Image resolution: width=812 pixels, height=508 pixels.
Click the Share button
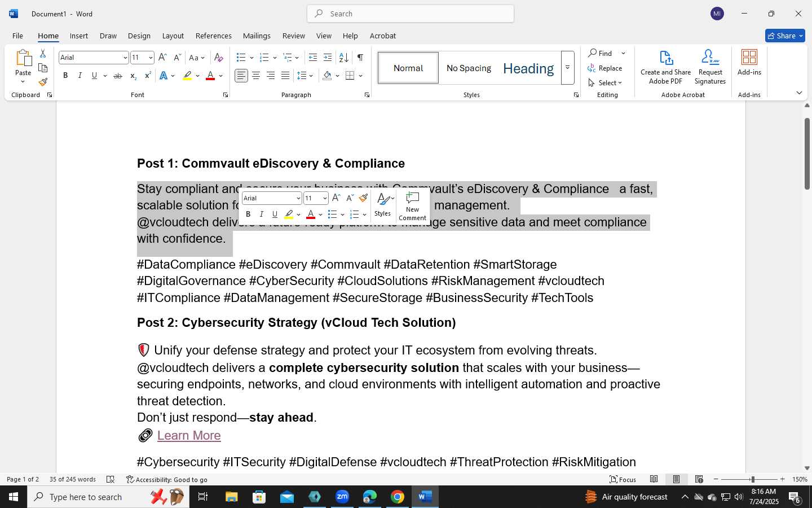click(785, 36)
